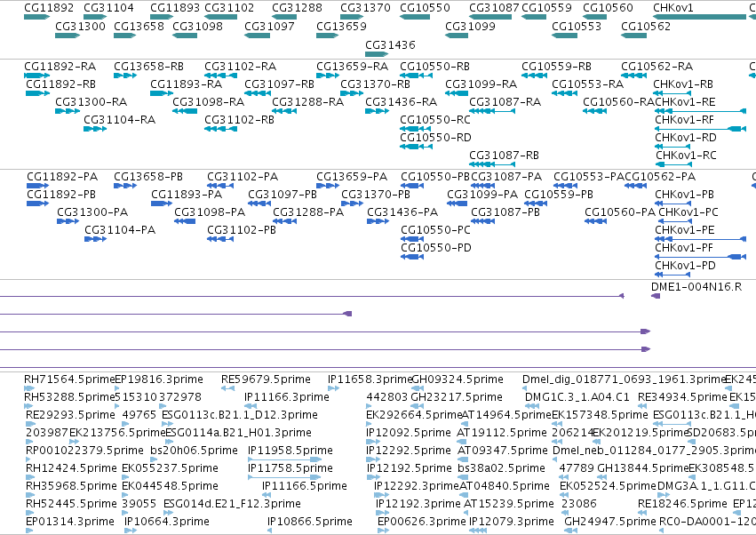Select the CG31099 gene
Screen dimensions: 756x535
click(457, 36)
